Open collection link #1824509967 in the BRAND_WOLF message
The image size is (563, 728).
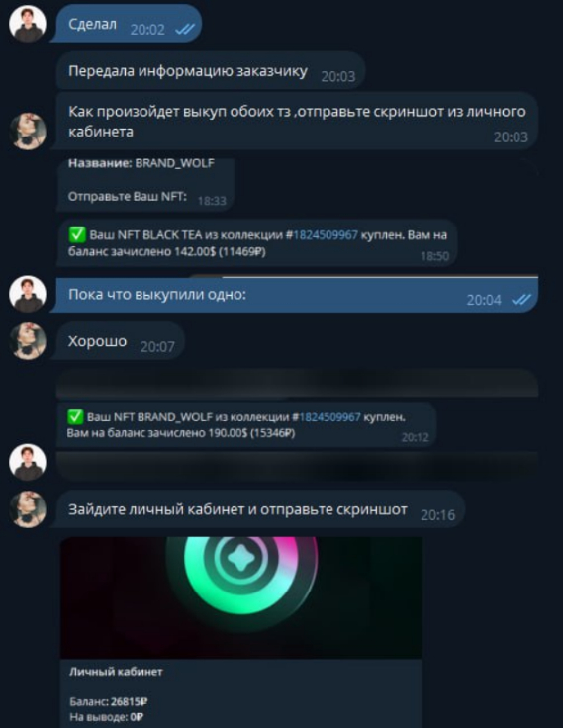coord(327,417)
